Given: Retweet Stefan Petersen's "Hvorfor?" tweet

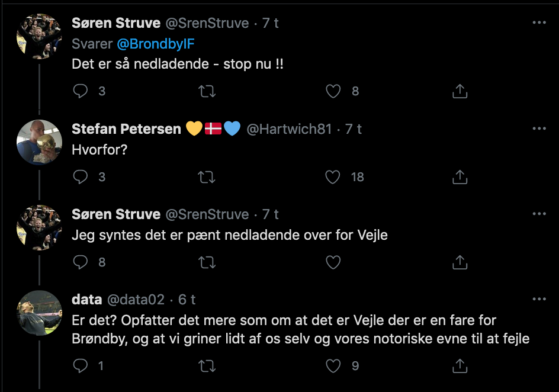Looking at the screenshot, I should tap(207, 177).
